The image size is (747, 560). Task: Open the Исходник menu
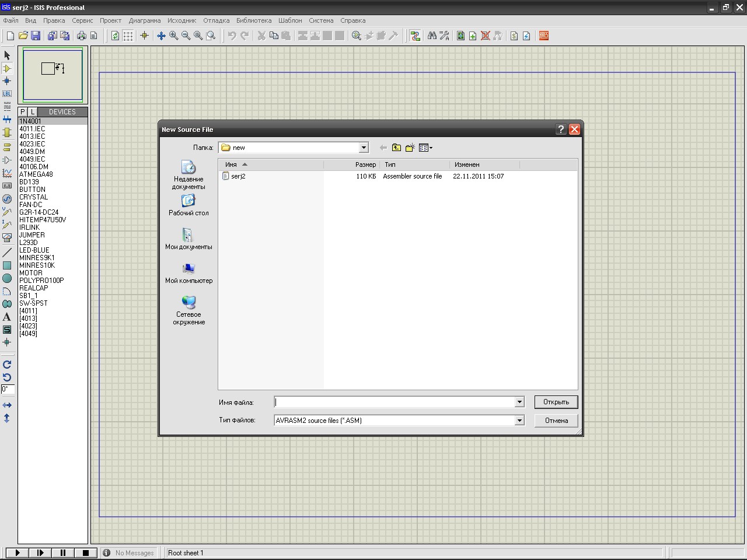181,20
